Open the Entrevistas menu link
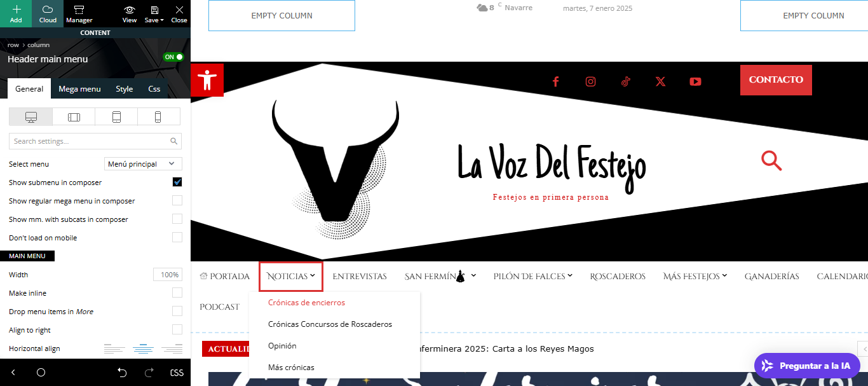 click(360, 277)
